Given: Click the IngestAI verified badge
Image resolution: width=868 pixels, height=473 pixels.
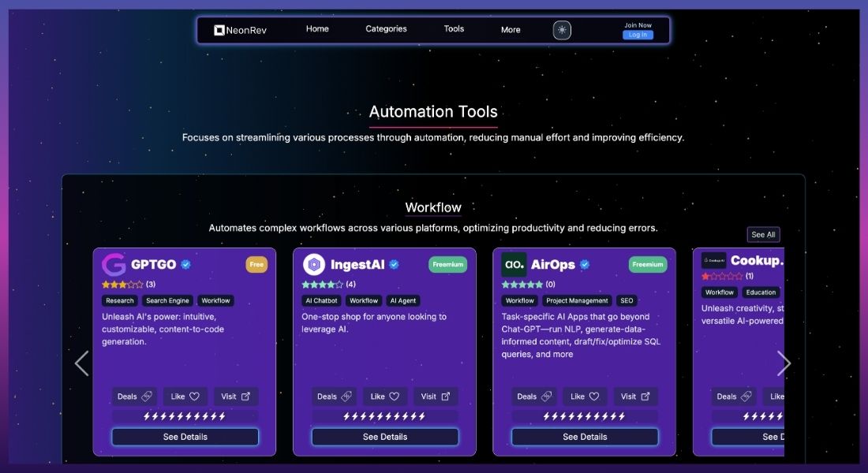Looking at the screenshot, I should pos(394,264).
